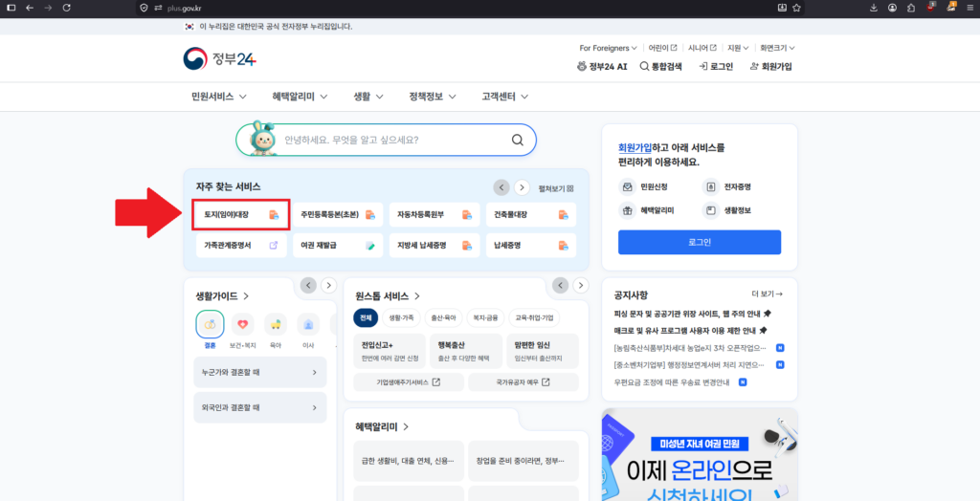
Task: Open 국가유공자 예우 external link
Action: point(523,382)
